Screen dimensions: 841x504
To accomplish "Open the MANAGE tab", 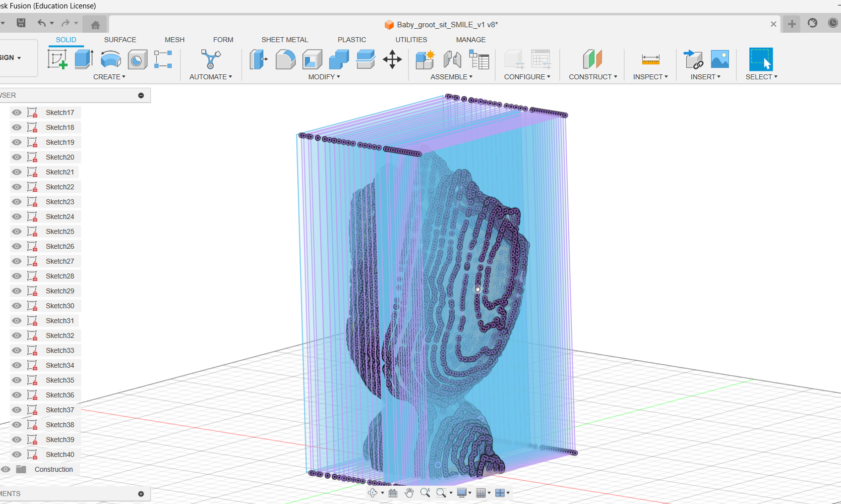I will coord(471,40).
